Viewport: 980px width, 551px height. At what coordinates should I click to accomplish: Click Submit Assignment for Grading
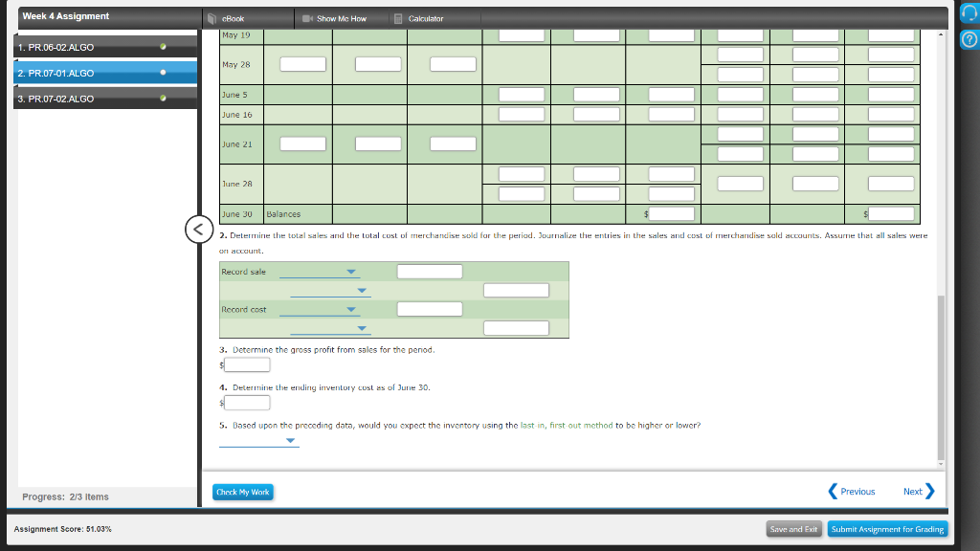pos(887,529)
